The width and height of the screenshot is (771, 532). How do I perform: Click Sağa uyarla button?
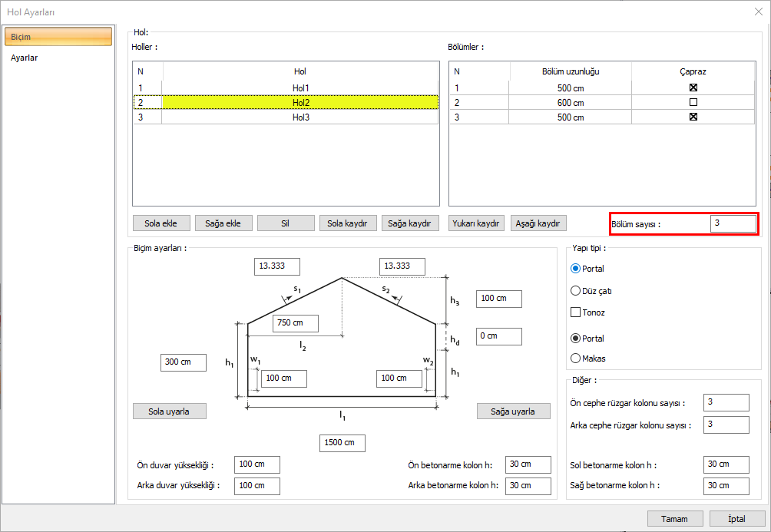[x=513, y=411]
